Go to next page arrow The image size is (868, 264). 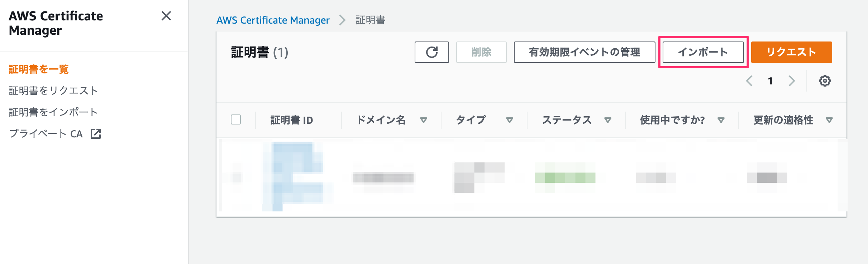[792, 81]
